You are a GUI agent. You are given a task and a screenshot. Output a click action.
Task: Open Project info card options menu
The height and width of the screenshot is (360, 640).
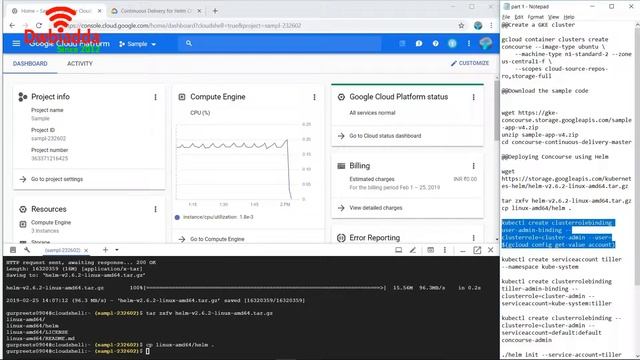pyautogui.click(x=156, y=97)
